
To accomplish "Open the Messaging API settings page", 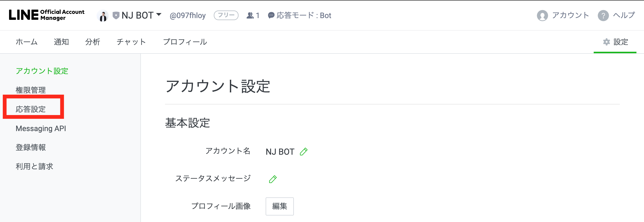I will tap(41, 128).
